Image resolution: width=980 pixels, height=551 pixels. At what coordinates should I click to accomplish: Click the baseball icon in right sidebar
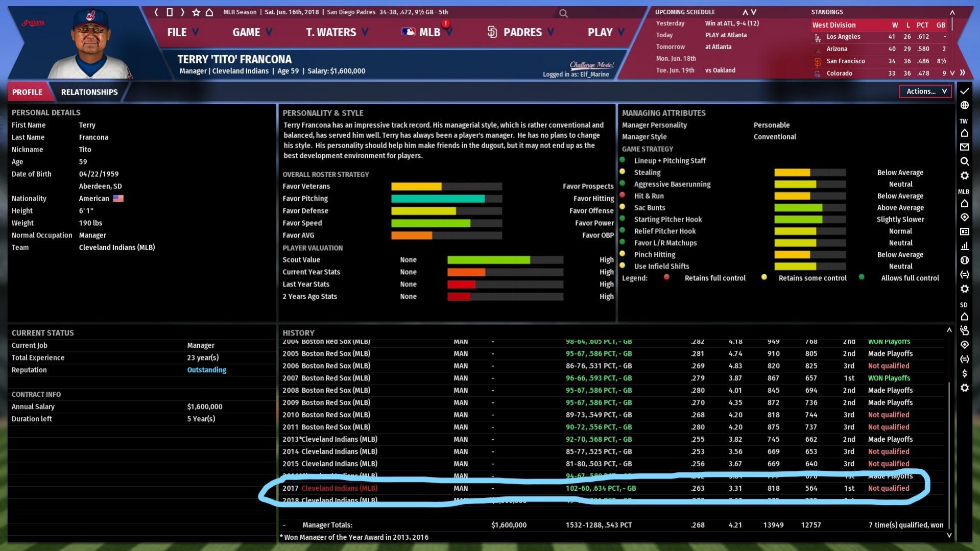pos(964,260)
